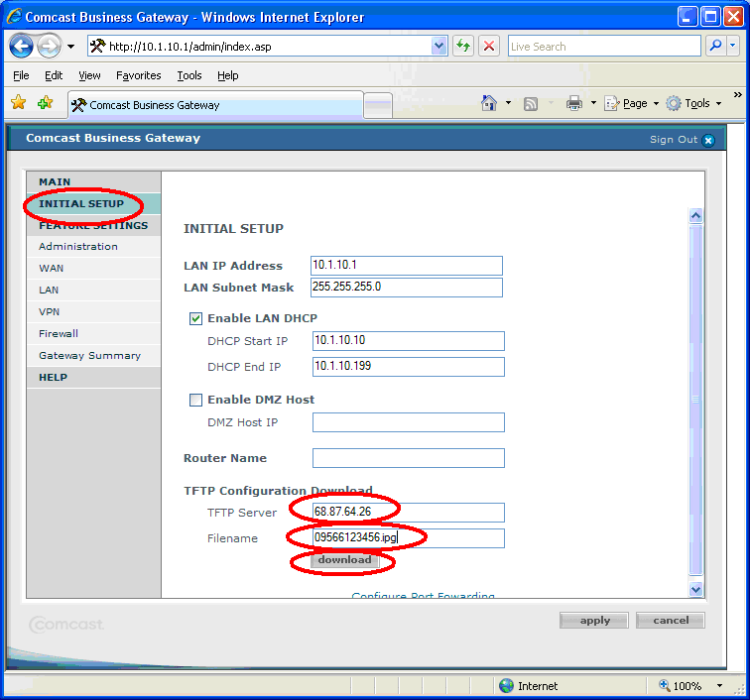The height and width of the screenshot is (700, 750).
Task: Click the LAN IP Address field
Action: pos(407,266)
